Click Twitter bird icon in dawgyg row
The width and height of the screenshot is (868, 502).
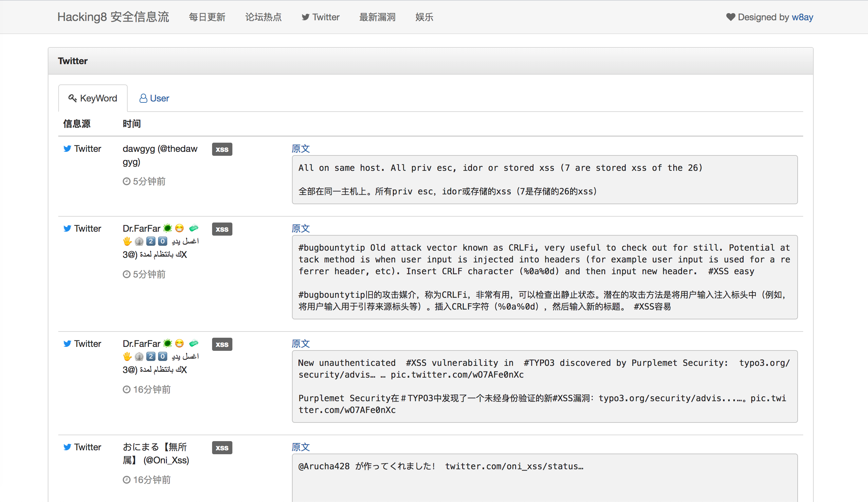pos(67,148)
